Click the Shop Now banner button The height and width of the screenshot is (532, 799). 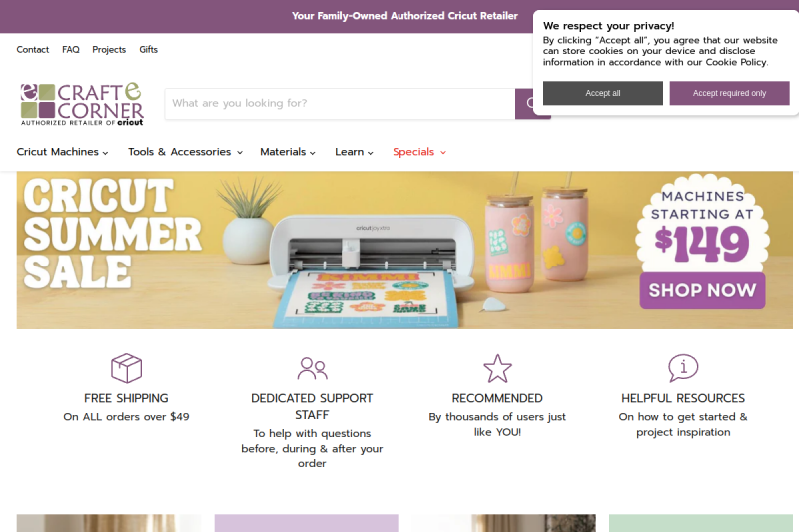[702, 290]
